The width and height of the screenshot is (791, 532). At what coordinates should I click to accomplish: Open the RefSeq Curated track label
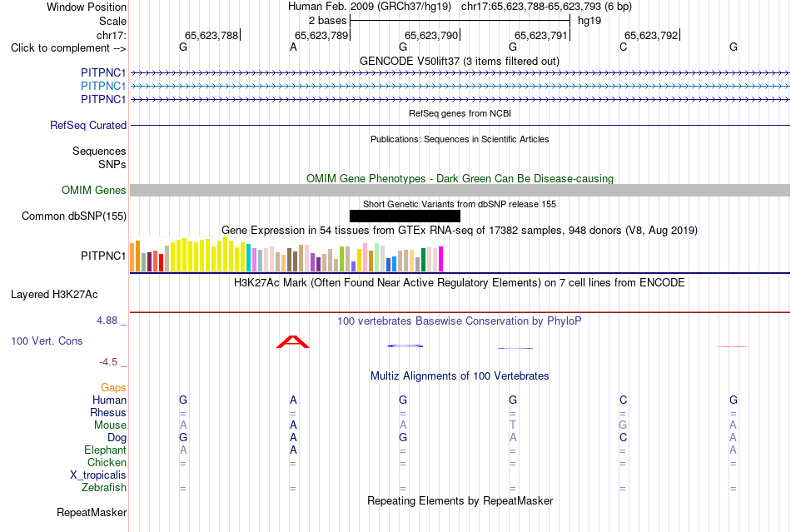coord(88,125)
